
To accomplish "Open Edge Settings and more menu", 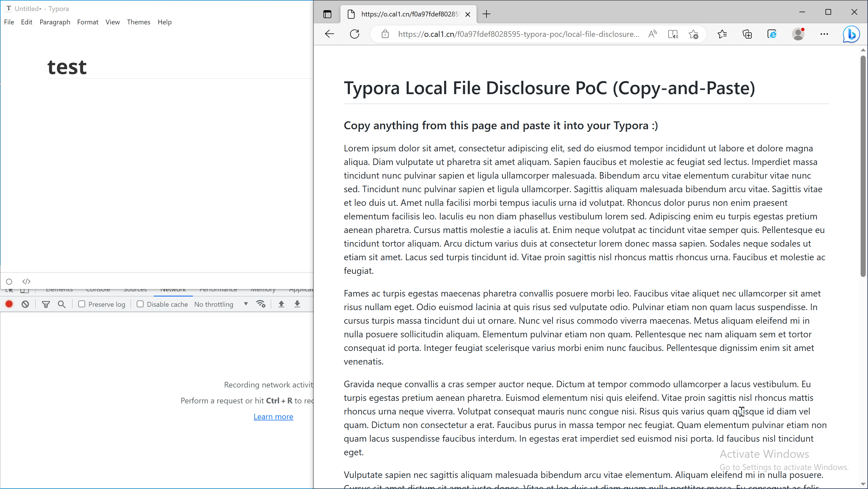I will [824, 34].
